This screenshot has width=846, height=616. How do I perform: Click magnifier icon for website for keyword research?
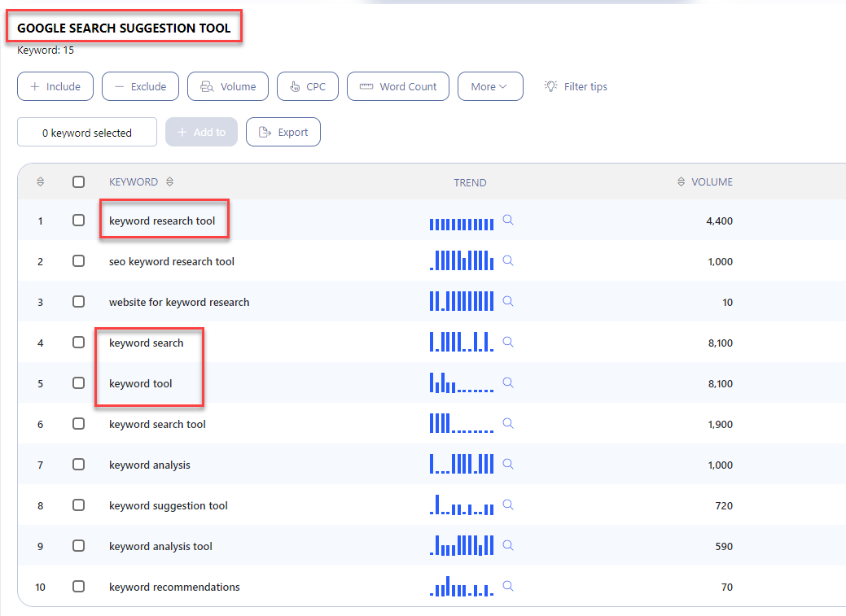pyautogui.click(x=508, y=301)
